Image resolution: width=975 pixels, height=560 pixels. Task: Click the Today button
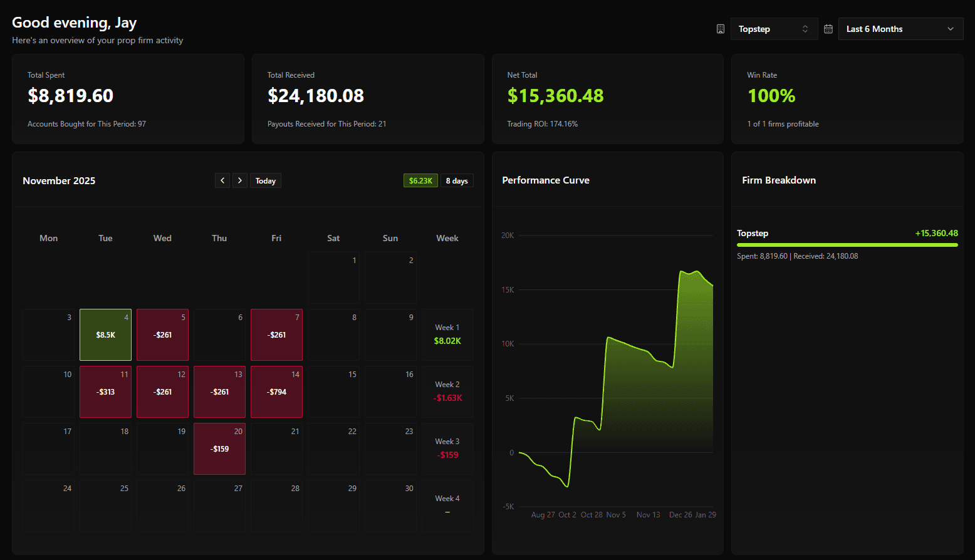coord(265,180)
